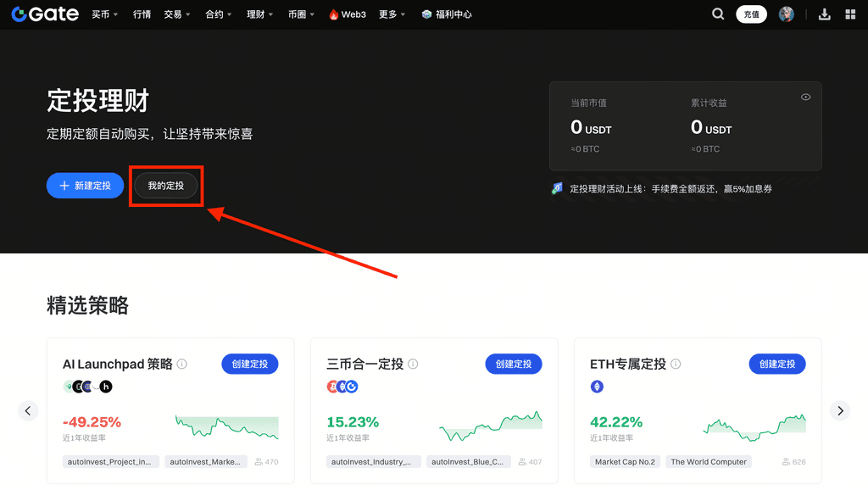Click the app download icon in the header
Viewport: 868px width, 490px height.
coord(825,14)
